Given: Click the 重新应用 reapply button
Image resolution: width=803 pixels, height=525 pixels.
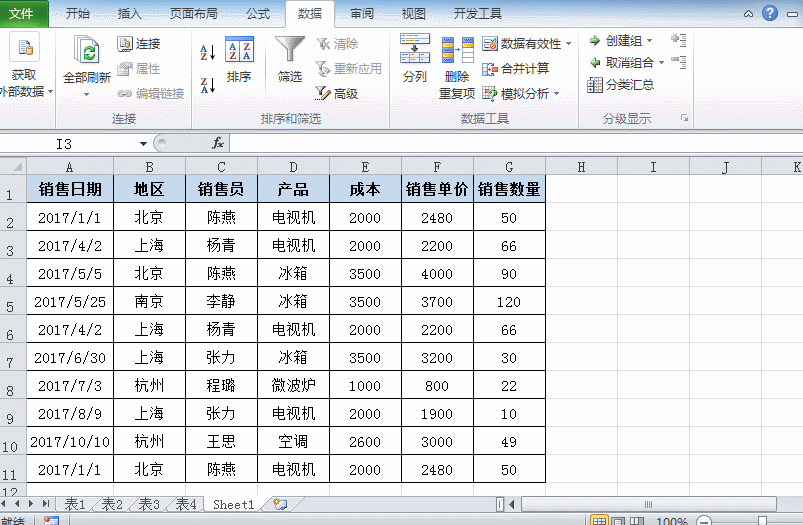Looking at the screenshot, I should click(x=349, y=69).
